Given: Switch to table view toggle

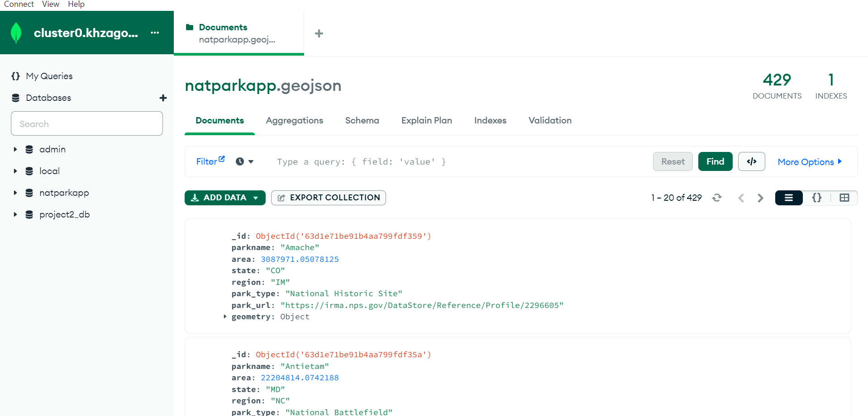Looking at the screenshot, I should click(845, 198).
